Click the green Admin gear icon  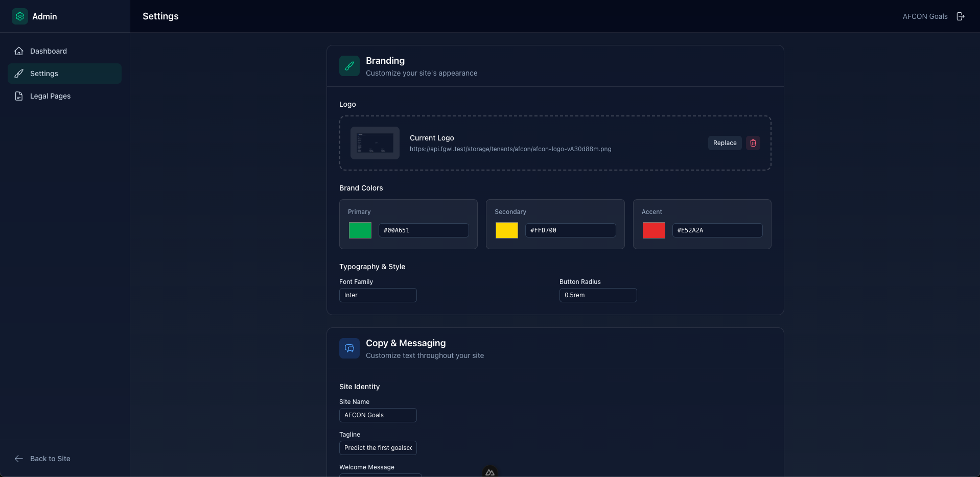pyautogui.click(x=19, y=16)
